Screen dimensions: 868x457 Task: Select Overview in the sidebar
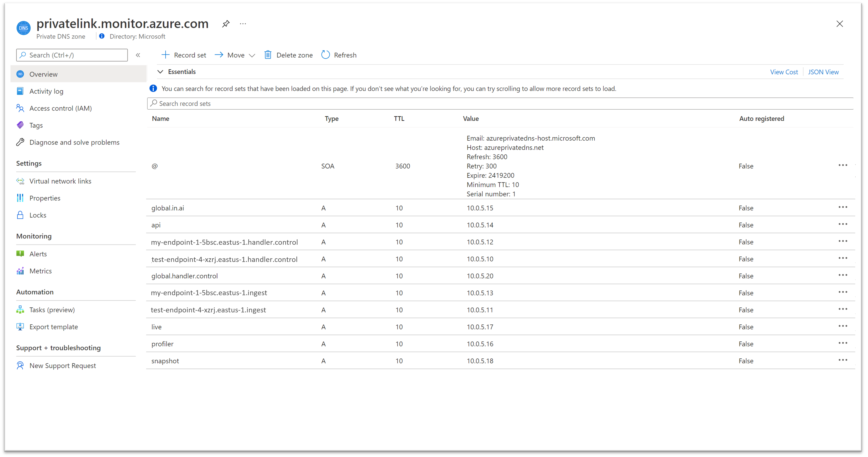tap(43, 74)
